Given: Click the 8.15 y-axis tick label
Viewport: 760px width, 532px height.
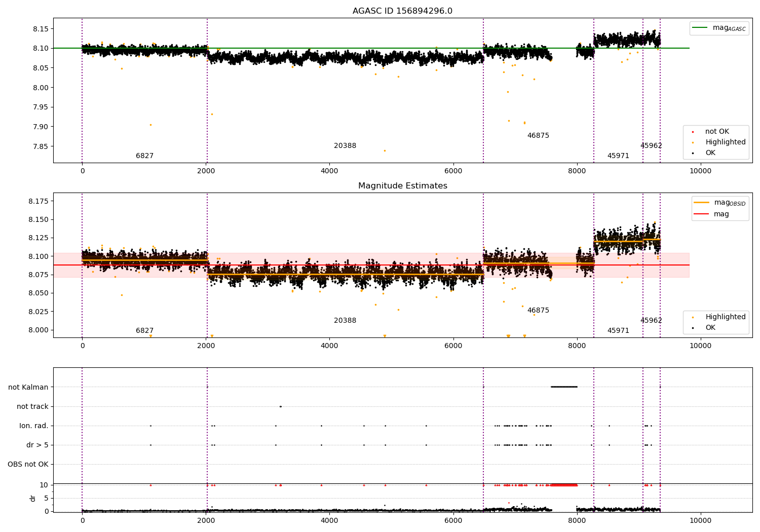Looking at the screenshot, I should point(42,29).
